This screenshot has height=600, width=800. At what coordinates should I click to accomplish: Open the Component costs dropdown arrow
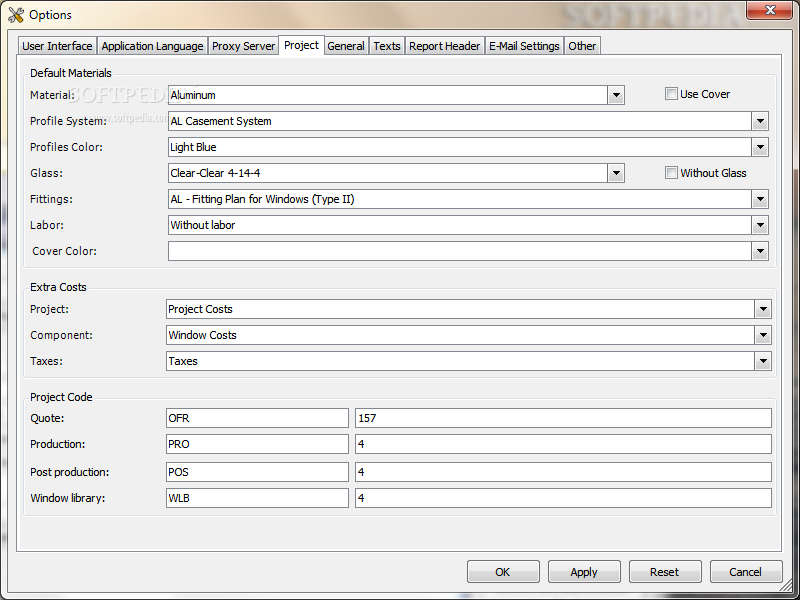point(763,335)
